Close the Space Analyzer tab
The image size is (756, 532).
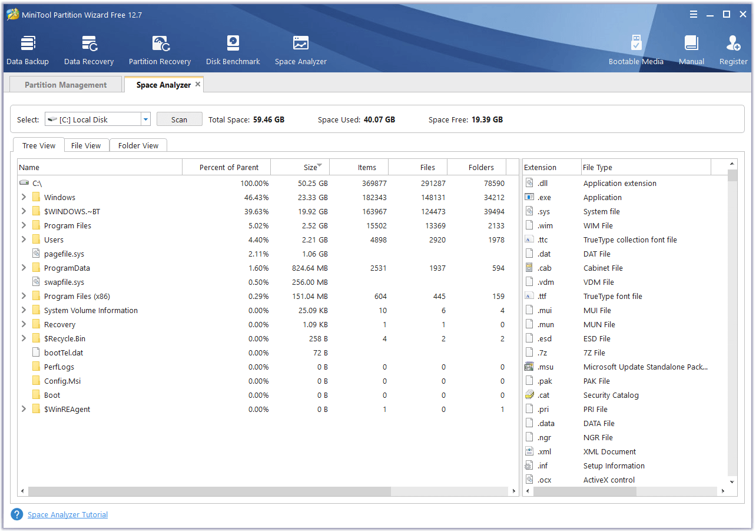198,84
